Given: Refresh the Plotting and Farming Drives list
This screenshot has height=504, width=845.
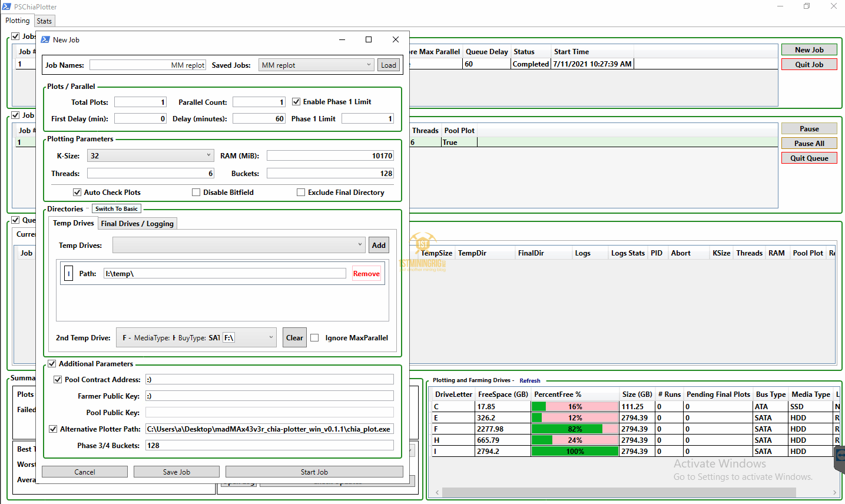Looking at the screenshot, I should pos(530,381).
